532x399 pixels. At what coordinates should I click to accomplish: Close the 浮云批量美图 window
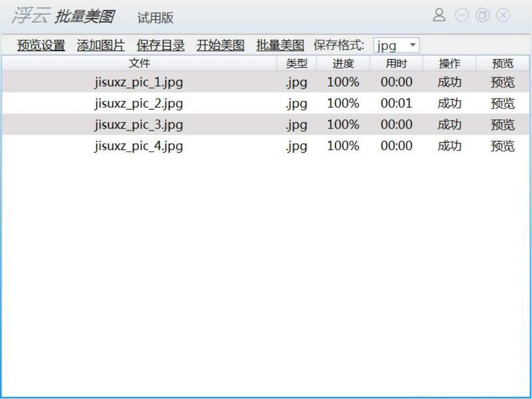pyautogui.click(x=503, y=15)
